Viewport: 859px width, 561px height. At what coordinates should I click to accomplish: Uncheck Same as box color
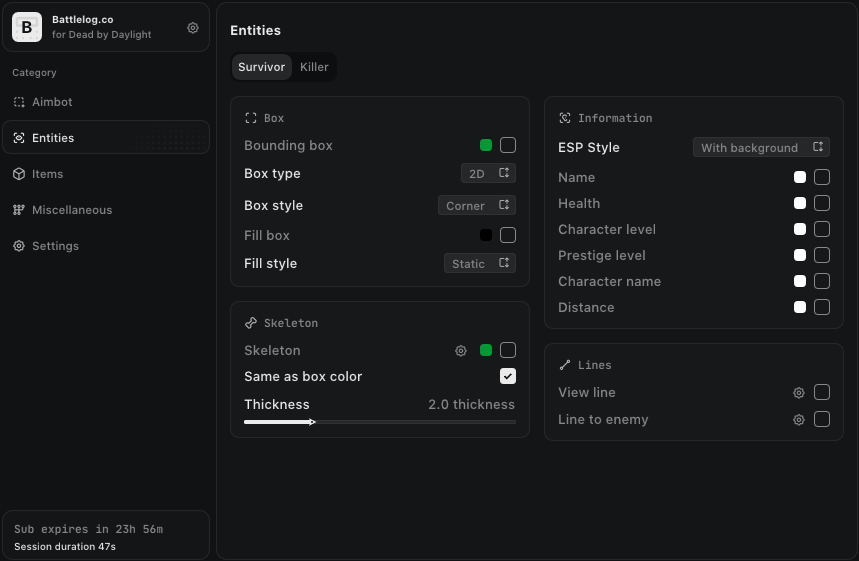(508, 376)
